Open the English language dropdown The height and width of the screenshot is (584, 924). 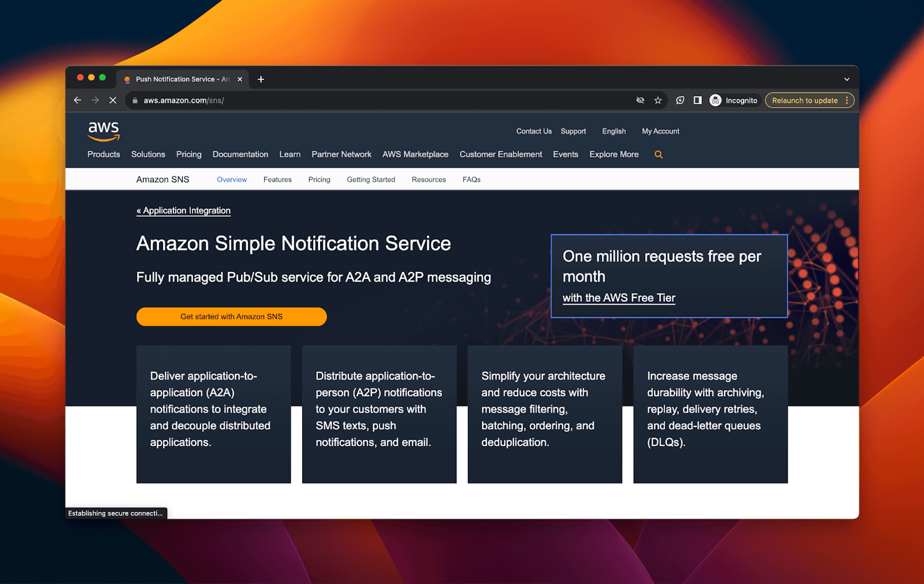(x=614, y=131)
